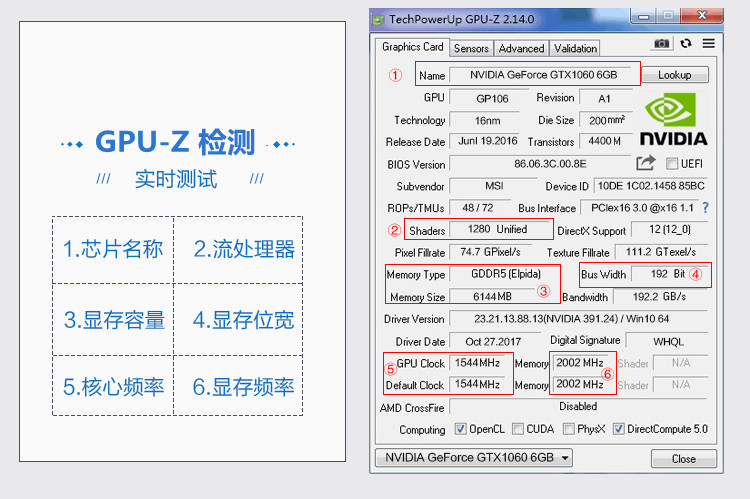Image resolution: width=750 pixels, height=499 pixels.
Task: Open the GPU selection dropdown
Action: (474, 457)
